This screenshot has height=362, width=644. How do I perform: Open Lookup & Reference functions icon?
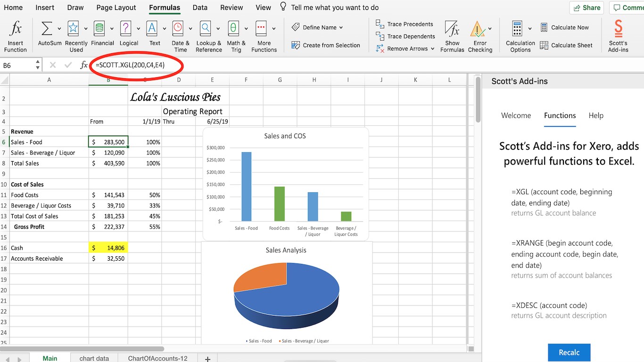click(206, 29)
